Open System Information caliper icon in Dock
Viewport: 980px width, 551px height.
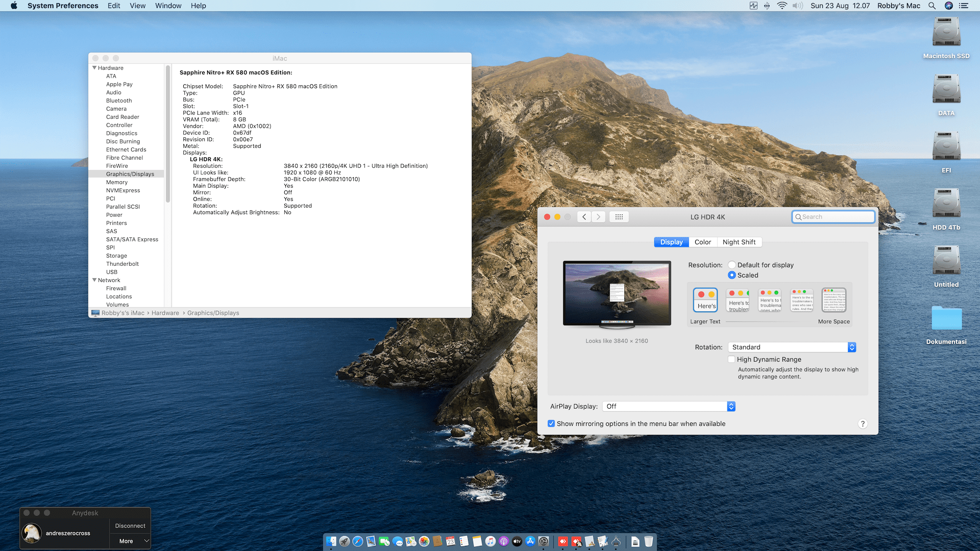pos(616,541)
